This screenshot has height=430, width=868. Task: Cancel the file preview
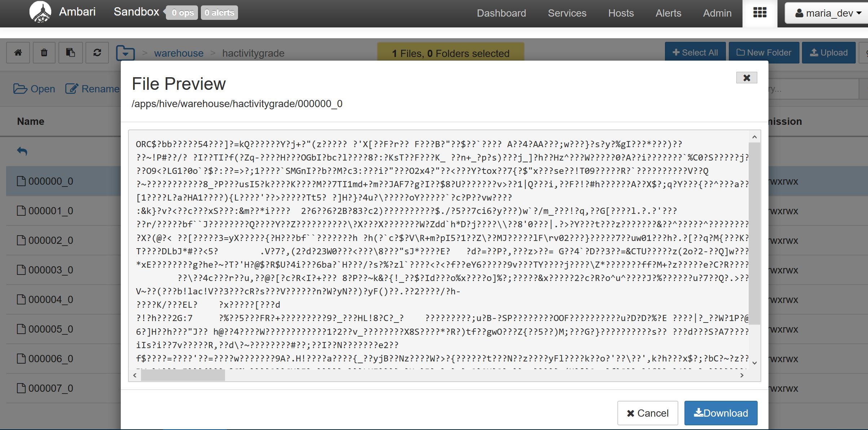tap(647, 413)
